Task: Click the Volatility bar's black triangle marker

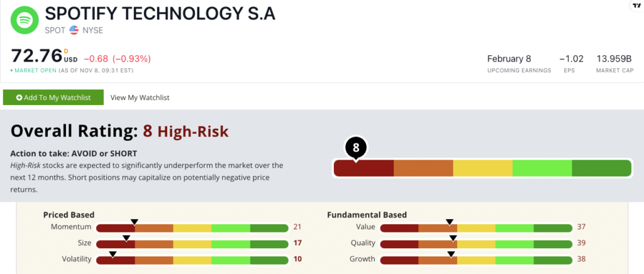Action: pyautogui.click(x=113, y=255)
